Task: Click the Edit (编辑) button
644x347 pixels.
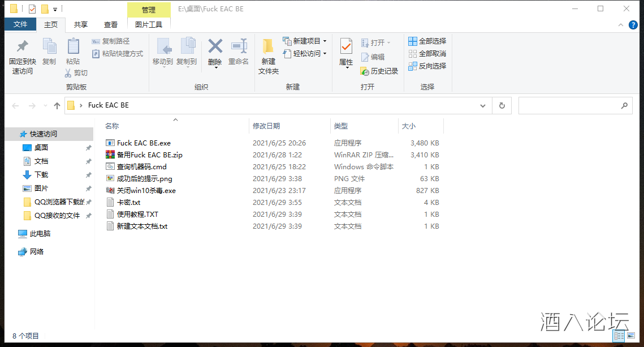Action: click(373, 57)
